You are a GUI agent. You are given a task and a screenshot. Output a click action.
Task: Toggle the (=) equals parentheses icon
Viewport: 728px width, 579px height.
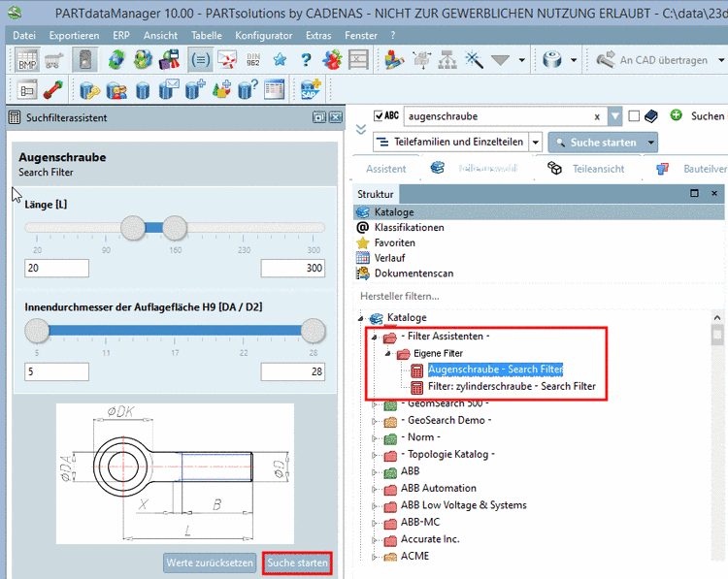[x=201, y=60]
